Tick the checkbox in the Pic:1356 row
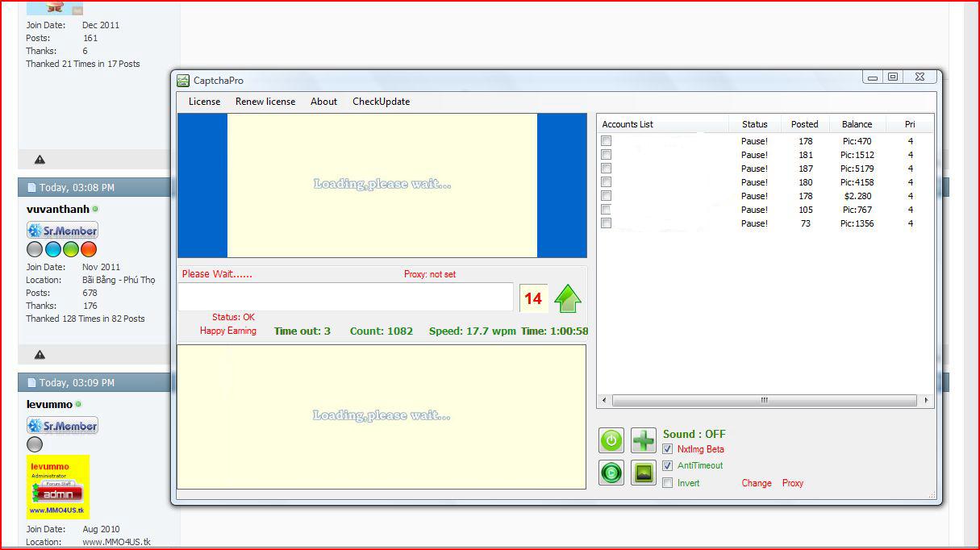 pyautogui.click(x=606, y=223)
